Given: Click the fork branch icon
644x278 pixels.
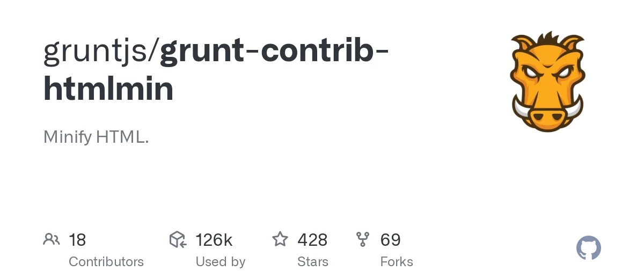Looking at the screenshot, I should 363,239.
